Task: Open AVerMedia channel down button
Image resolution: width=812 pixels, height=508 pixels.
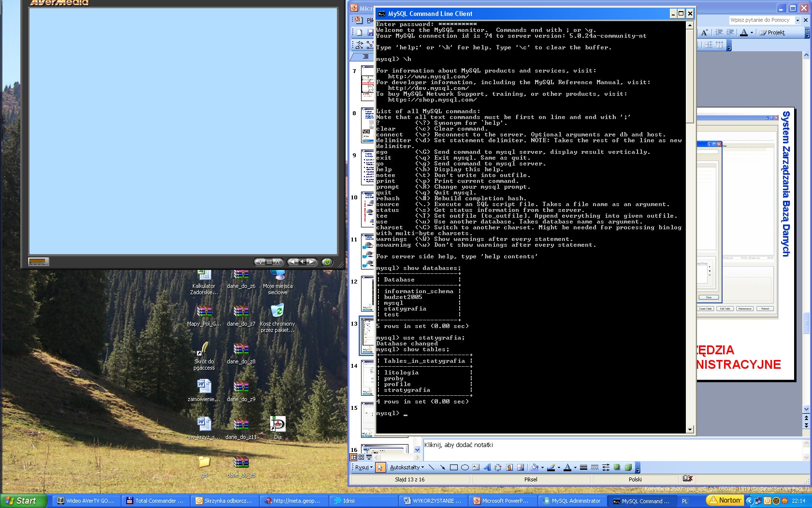Action: click(x=261, y=262)
